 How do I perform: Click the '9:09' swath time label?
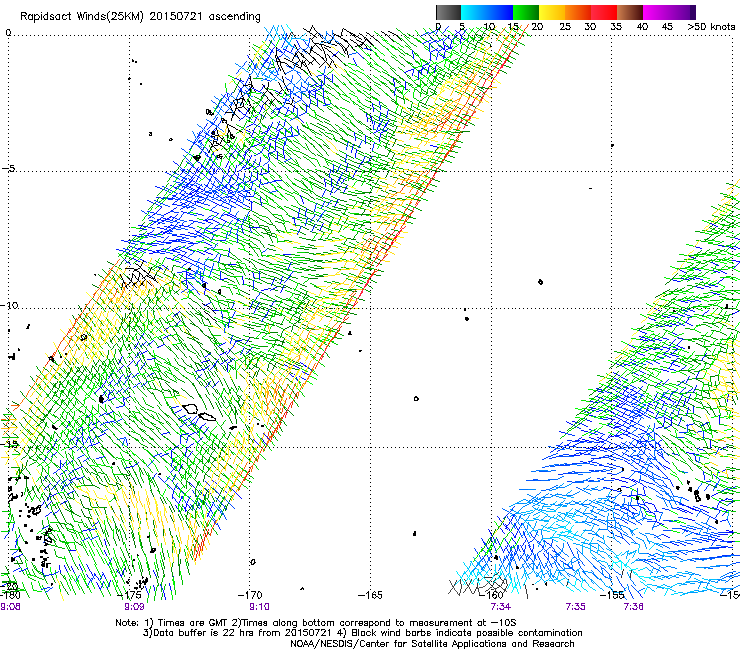tap(134, 607)
